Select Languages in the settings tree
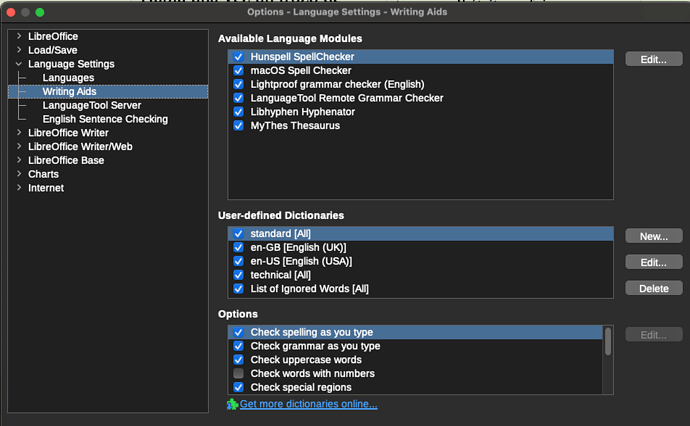Screen dimensions: 690x426 click(68, 78)
